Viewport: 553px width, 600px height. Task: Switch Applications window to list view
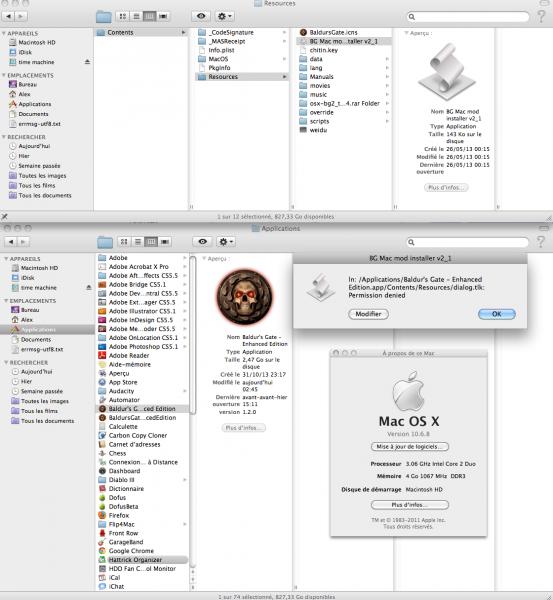pos(138,241)
